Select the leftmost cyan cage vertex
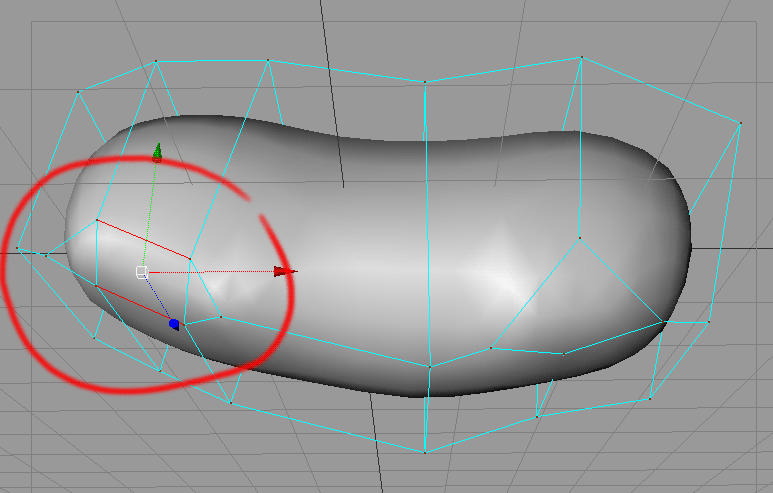773x493 pixels. 18,248
